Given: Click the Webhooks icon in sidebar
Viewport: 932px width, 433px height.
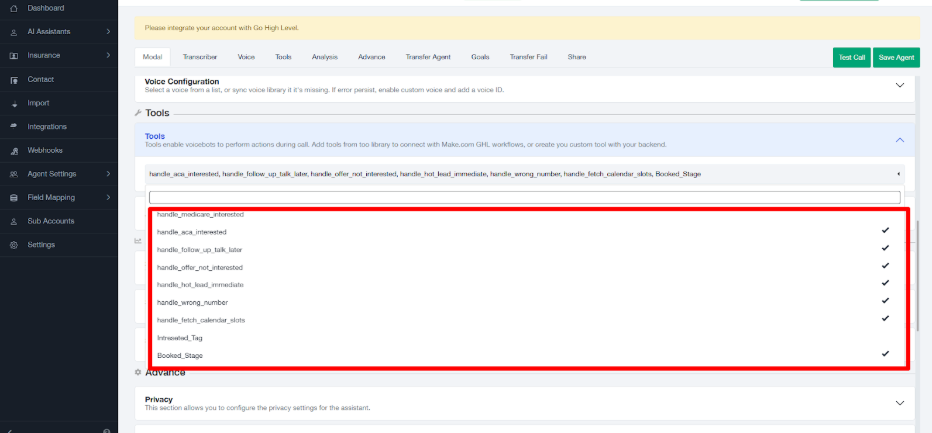Looking at the screenshot, I should (14, 151).
